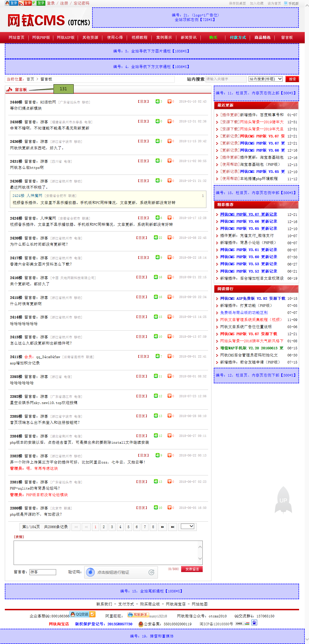Click the Weibo login icon
This screenshot has height=644, width=309.
[21, 3]
